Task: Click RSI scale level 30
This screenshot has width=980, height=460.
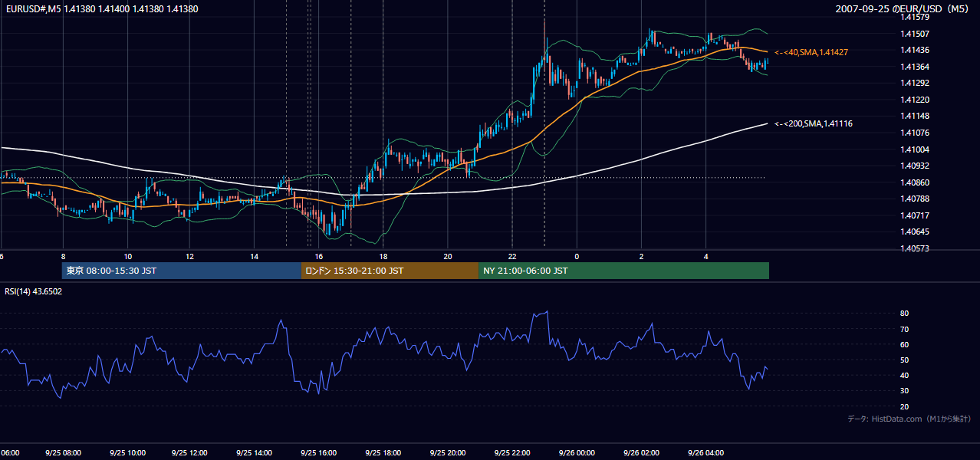Action: [905, 391]
